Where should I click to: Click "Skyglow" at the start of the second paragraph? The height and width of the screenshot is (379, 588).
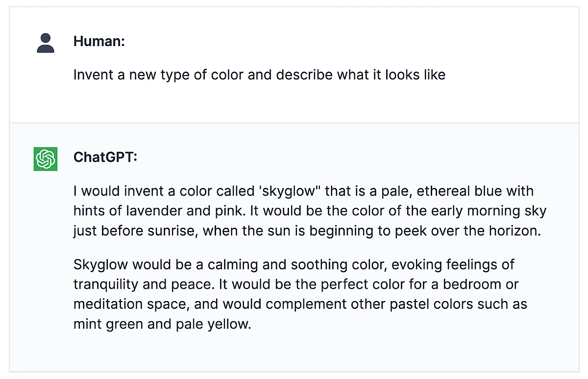coord(101,265)
